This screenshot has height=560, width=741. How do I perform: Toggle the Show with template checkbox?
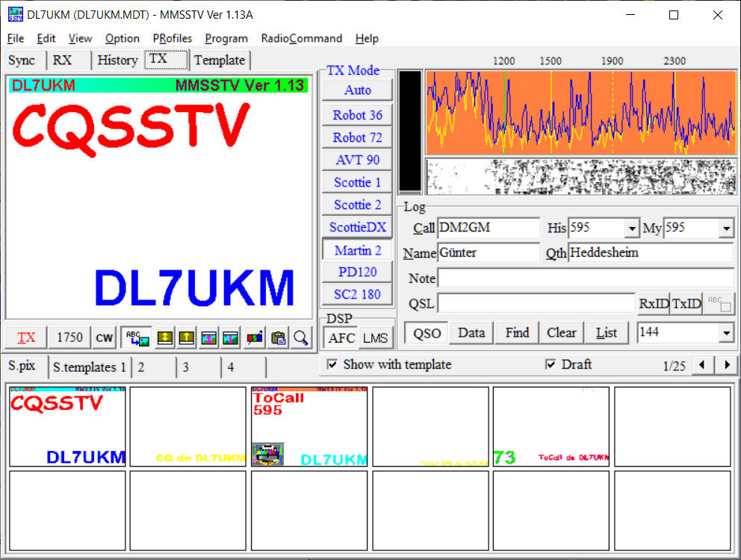pyautogui.click(x=332, y=364)
